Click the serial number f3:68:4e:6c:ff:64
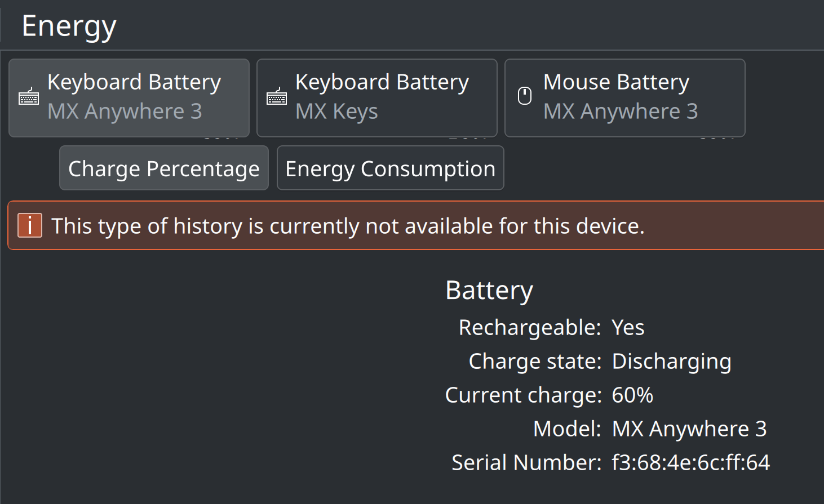The image size is (824, 504). pyautogui.click(x=691, y=462)
